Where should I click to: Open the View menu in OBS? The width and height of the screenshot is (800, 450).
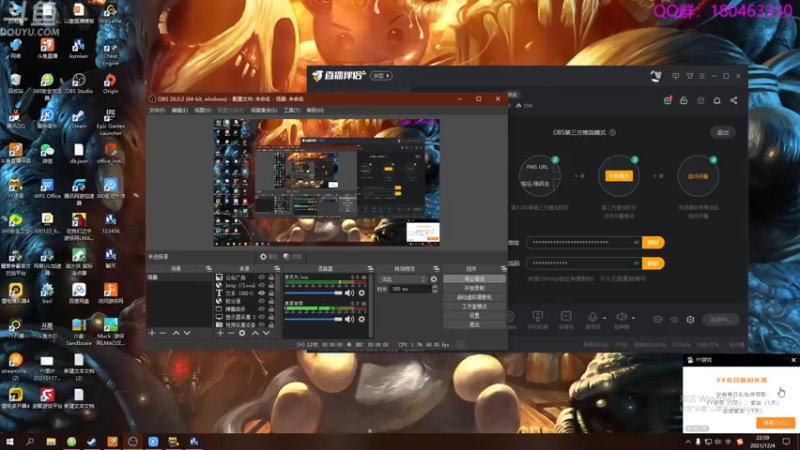[203, 110]
